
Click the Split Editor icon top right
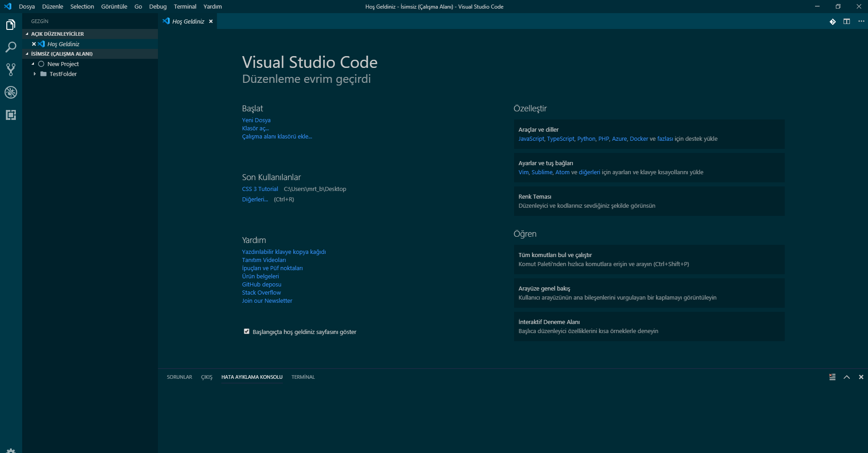tap(847, 21)
